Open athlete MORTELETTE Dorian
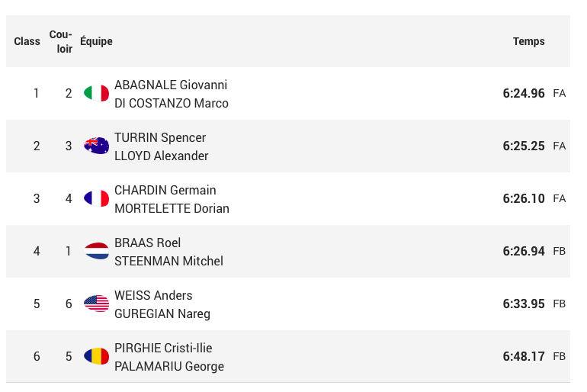587x392 pixels. (172, 208)
